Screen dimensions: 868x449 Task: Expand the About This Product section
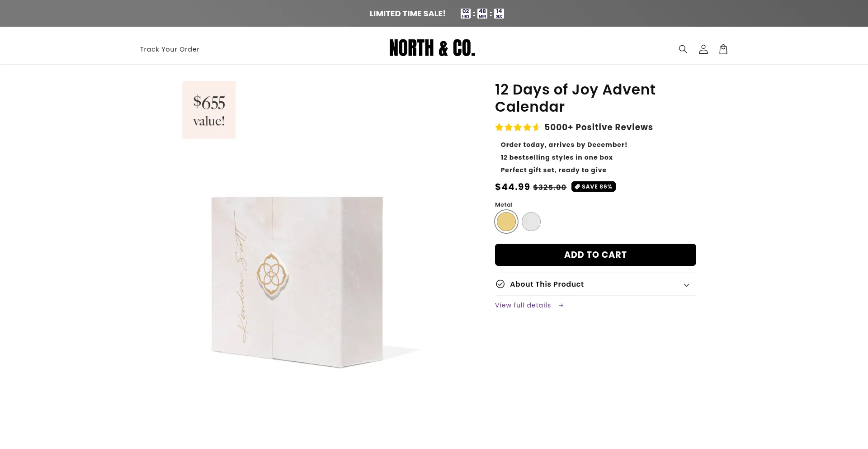[547, 284]
